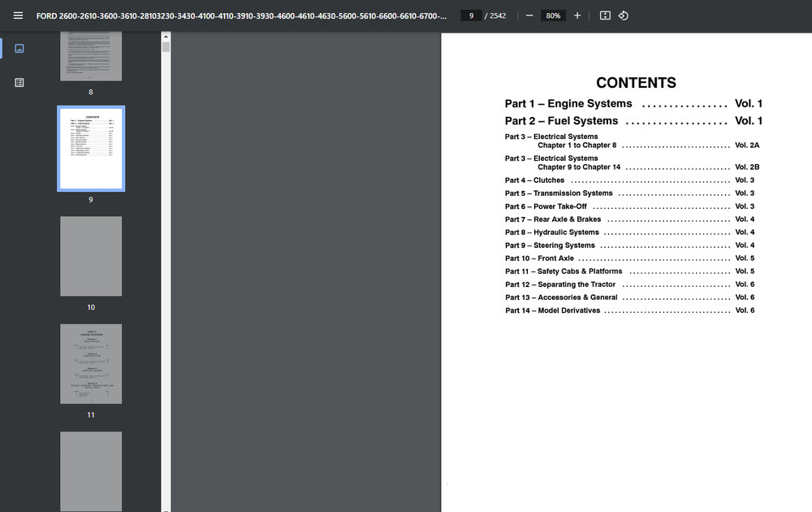812x512 pixels.
Task: Rotate the document counterclockwise
Action: [x=624, y=15]
